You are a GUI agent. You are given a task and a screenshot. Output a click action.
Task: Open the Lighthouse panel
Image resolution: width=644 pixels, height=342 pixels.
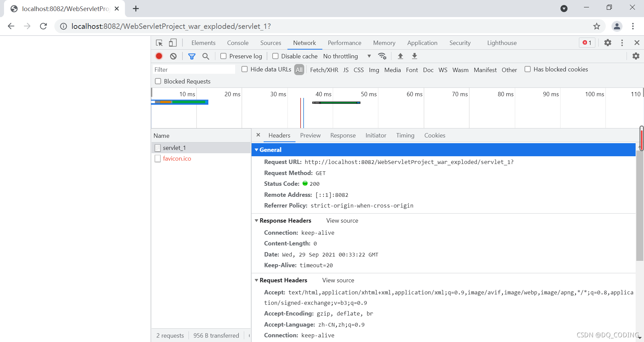502,43
